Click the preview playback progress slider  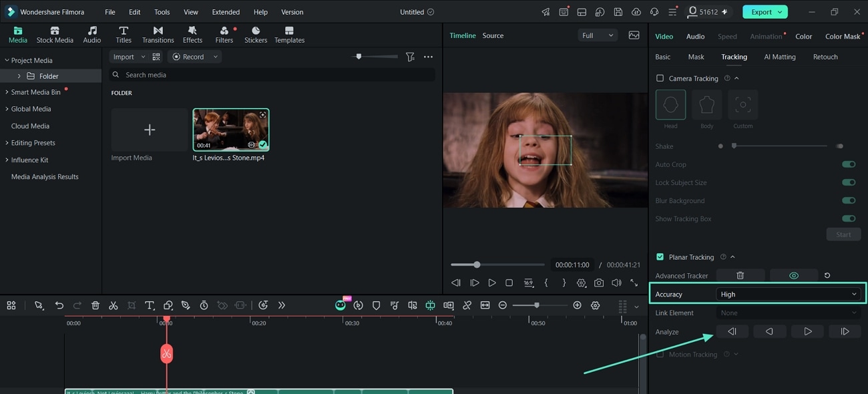(x=497, y=264)
